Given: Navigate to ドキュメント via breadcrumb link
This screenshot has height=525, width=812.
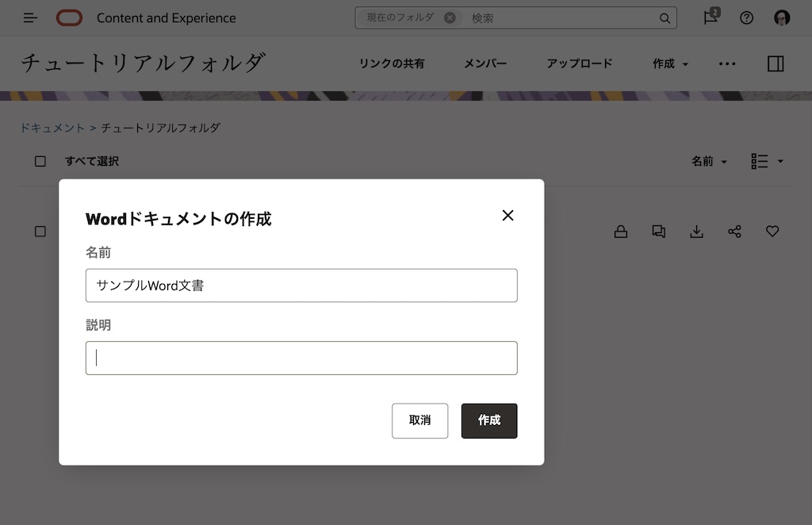Looking at the screenshot, I should (x=52, y=127).
